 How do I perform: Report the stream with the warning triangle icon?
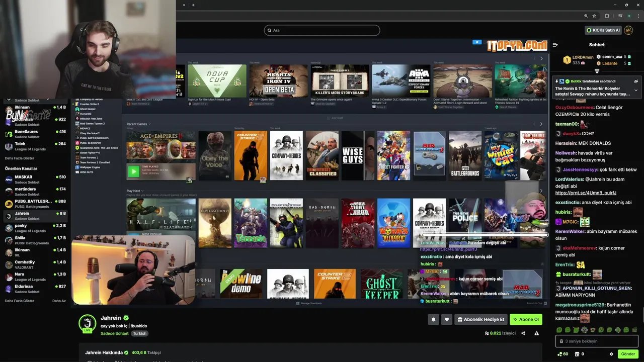(x=536, y=333)
